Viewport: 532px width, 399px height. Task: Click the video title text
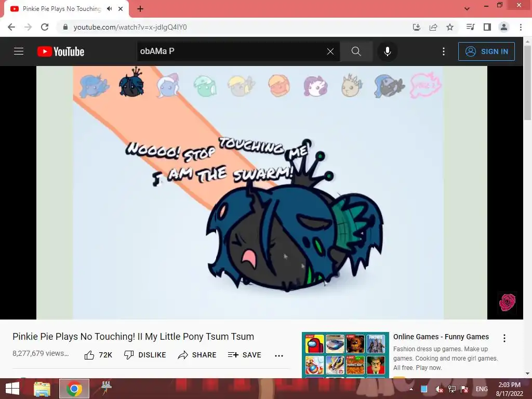(133, 337)
